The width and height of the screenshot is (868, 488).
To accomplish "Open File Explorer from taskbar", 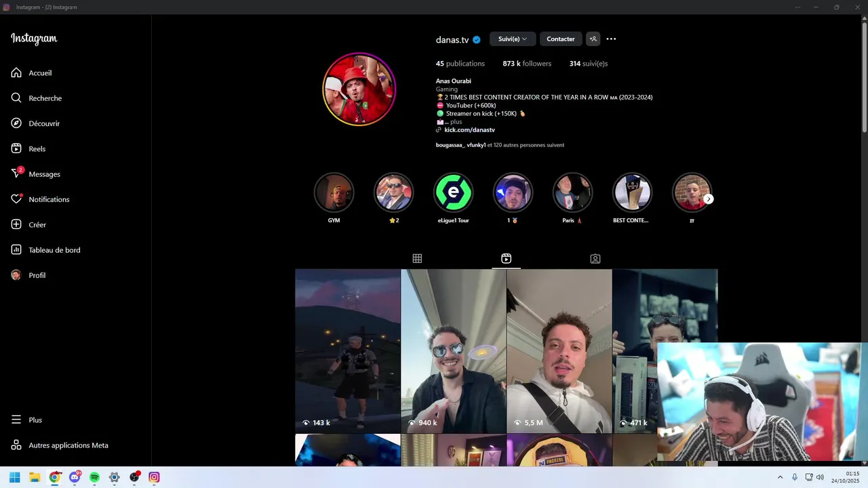I will [35, 477].
